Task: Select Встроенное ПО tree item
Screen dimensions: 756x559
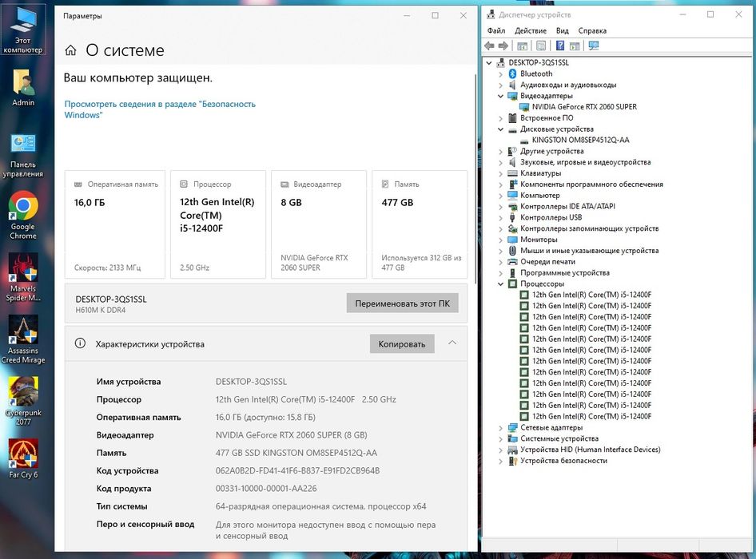Action: click(x=547, y=118)
